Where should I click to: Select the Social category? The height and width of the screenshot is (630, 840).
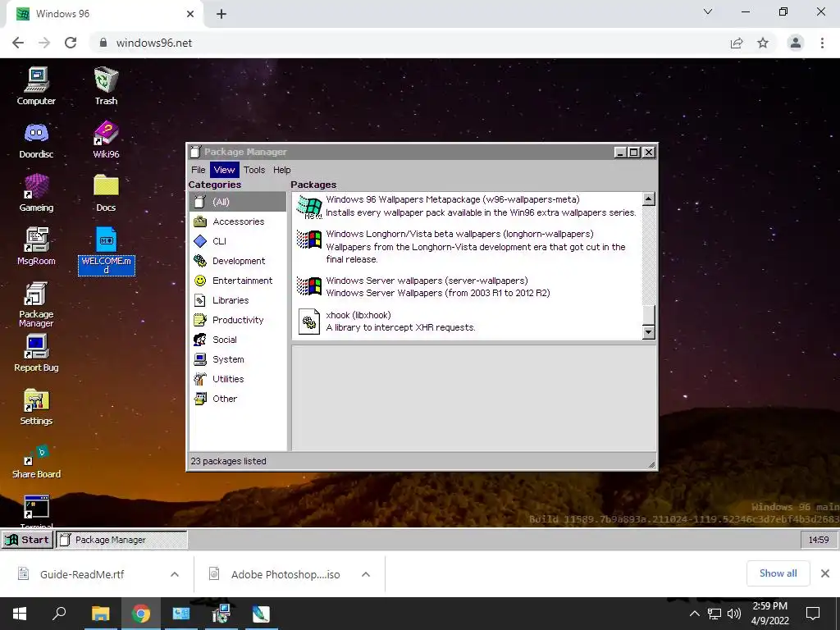pos(238,340)
